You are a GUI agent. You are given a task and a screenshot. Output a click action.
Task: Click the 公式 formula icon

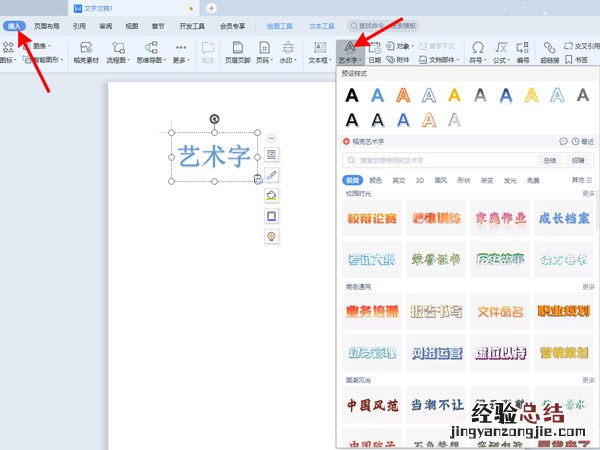click(507, 52)
